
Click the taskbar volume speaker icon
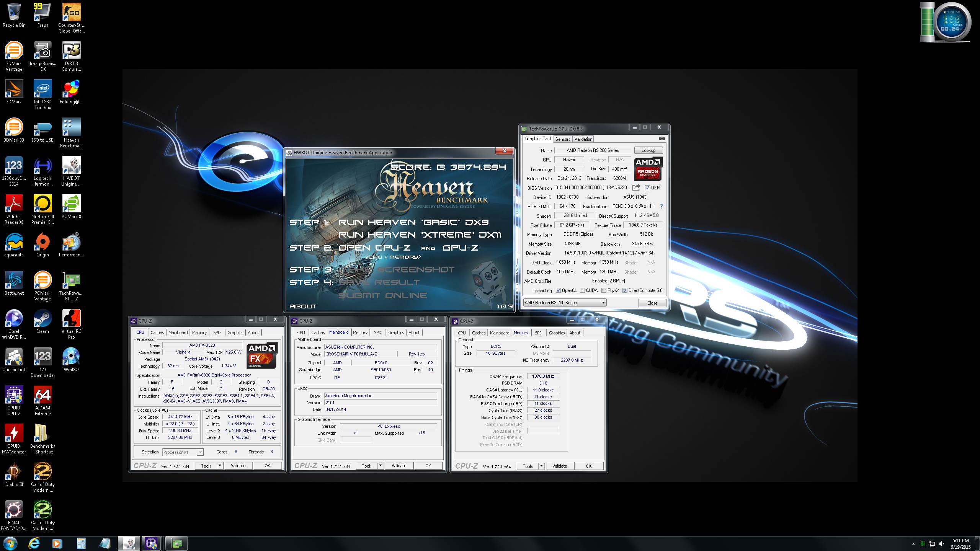[942, 544]
